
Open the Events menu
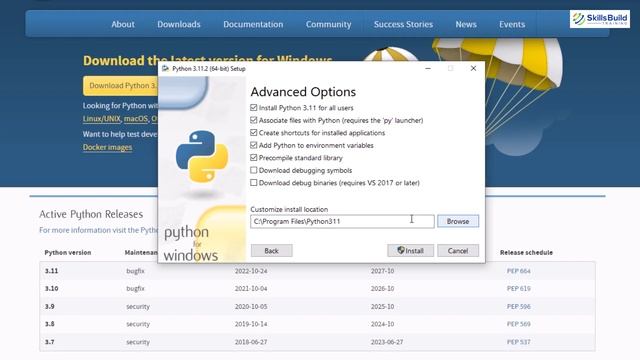pyautogui.click(x=512, y=24)
